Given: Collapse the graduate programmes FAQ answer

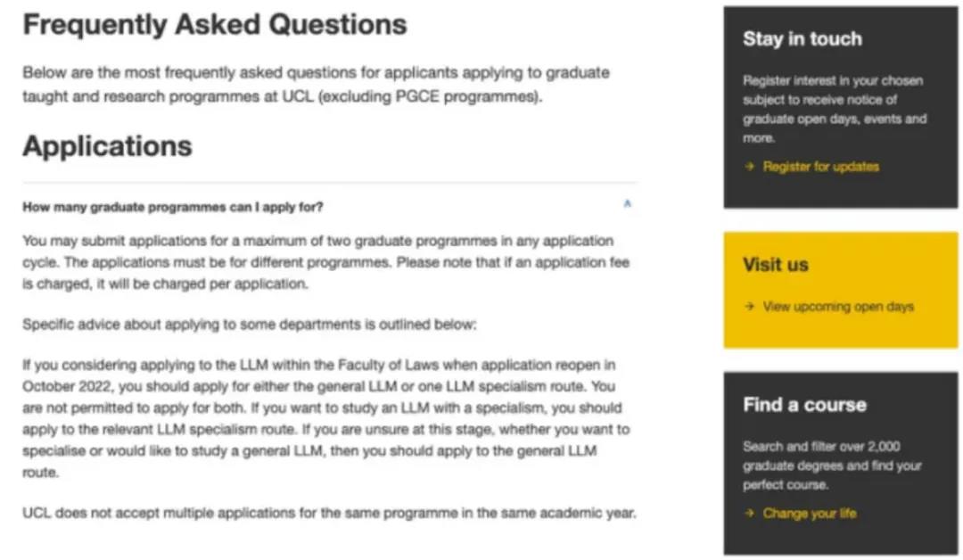Looking at the screenshot, I should pos(627,203).
